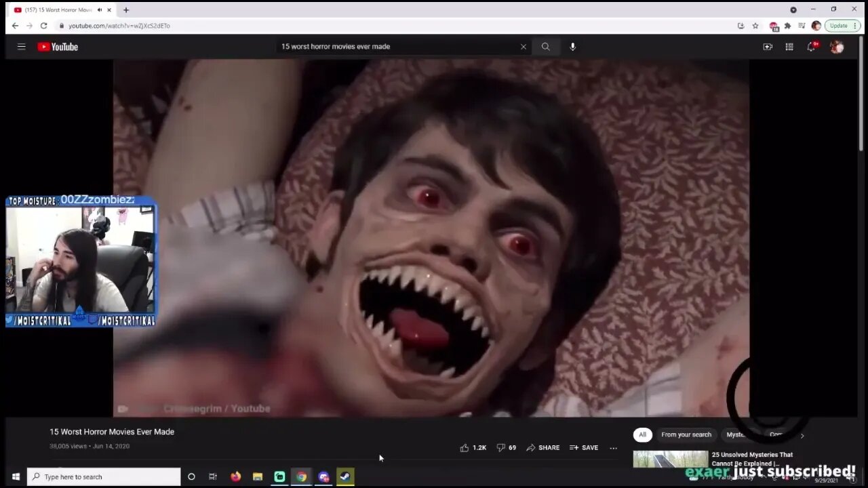Clear the YouTube search box text
The width and height of the screenshot is (868, 488).
pos(523,47)
